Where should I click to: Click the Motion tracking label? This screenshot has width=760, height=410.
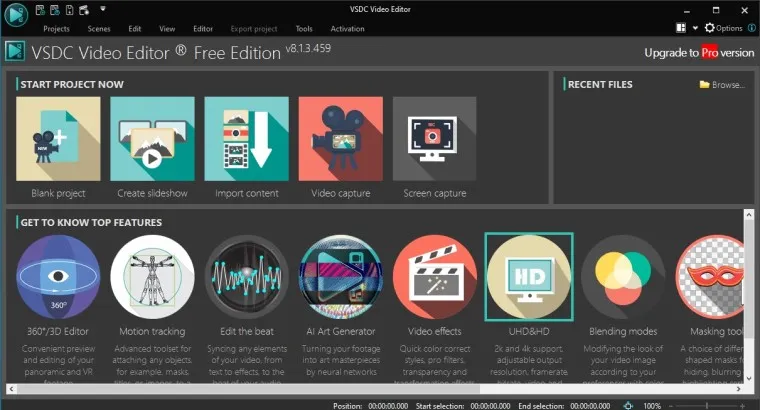click(x=152, y=331)
